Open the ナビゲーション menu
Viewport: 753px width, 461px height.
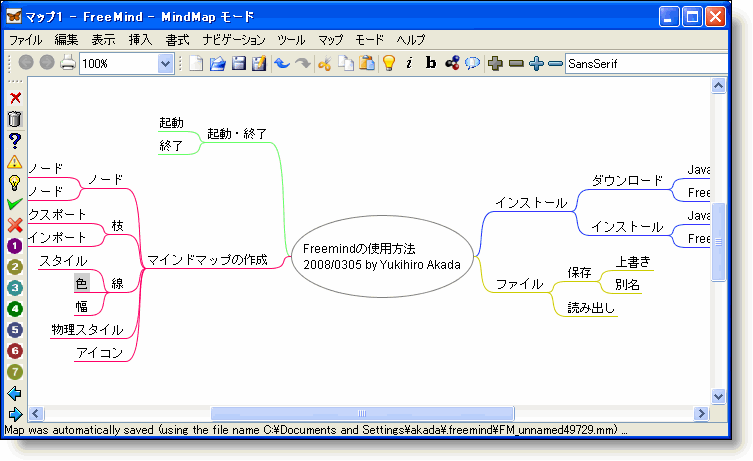coord(233,40)
